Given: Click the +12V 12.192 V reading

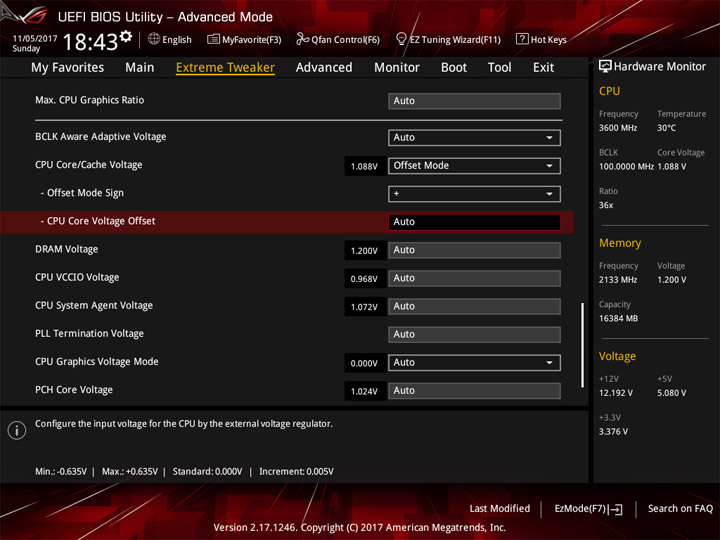Looking at the screenshot, I should [616, 393].
